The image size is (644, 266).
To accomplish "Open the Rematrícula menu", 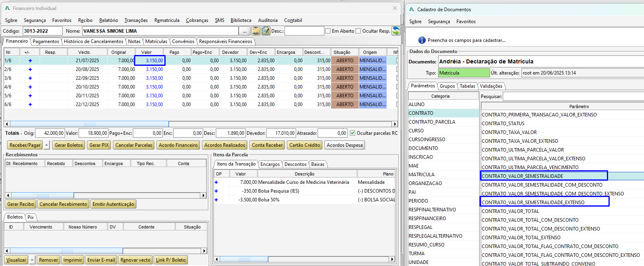I will pos(167,20).
